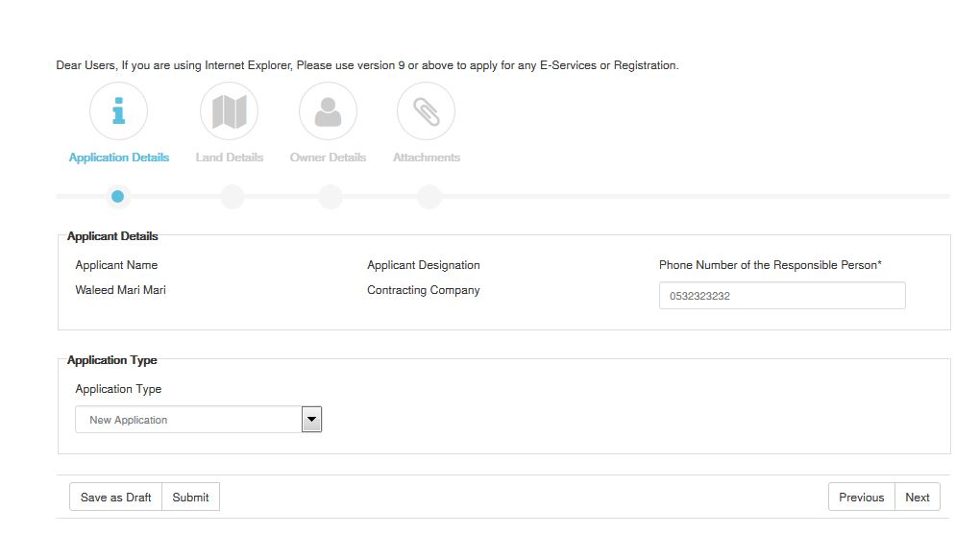Go to the Application Details step label
This screenshot has height=535, width=980.
[119, 158]
